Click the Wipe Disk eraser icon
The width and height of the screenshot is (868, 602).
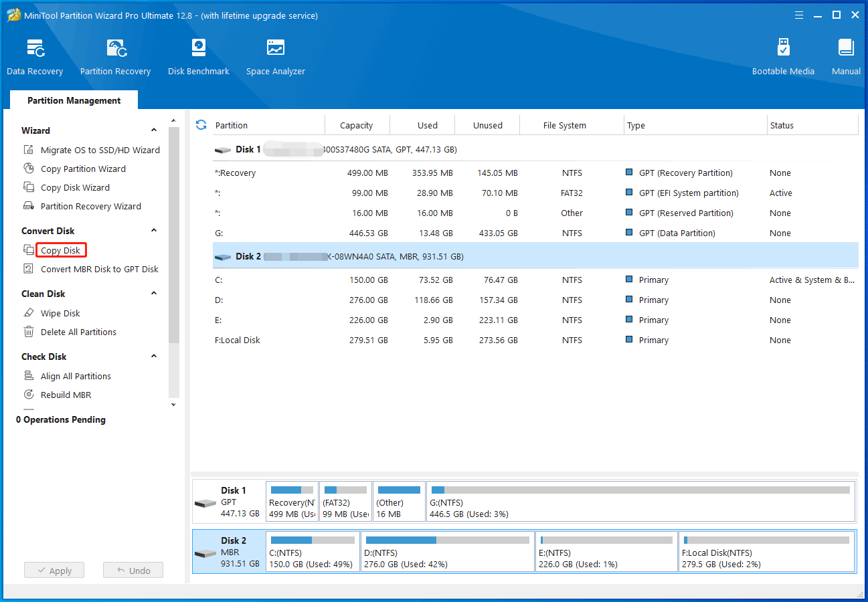pos(29,313)
